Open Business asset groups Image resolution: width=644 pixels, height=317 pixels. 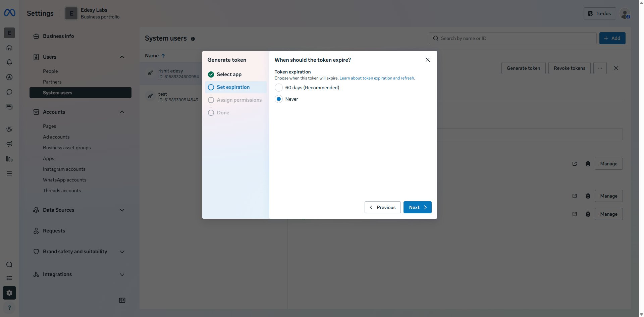(67, 148)
